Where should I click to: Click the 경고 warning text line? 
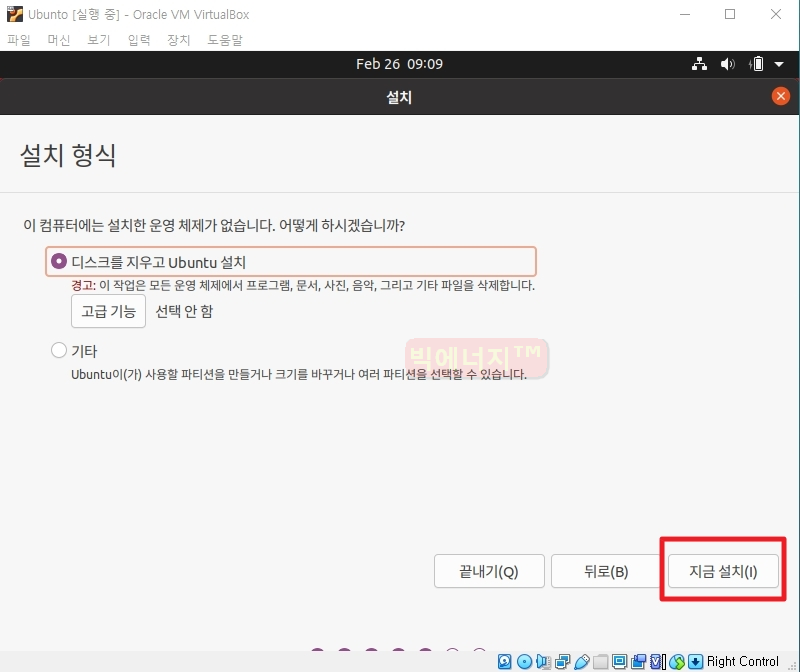(303, 285)
